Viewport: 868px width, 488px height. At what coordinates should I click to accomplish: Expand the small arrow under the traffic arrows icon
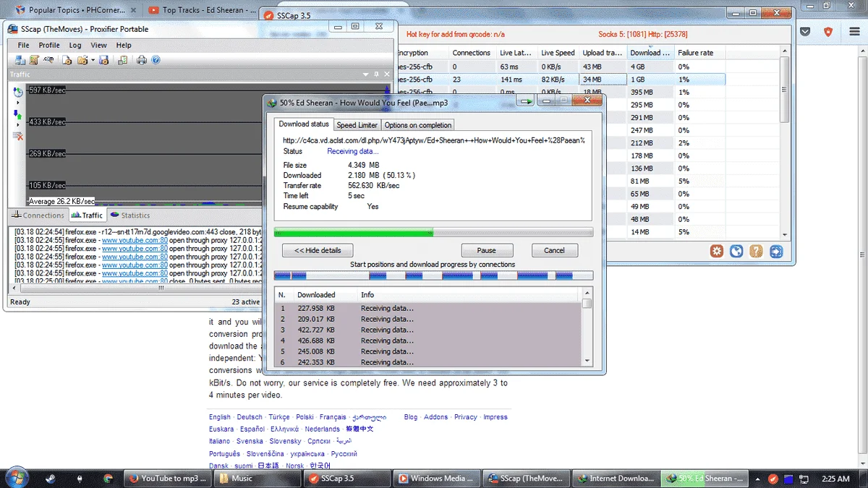pyautogui.click(x=18, y=124)
